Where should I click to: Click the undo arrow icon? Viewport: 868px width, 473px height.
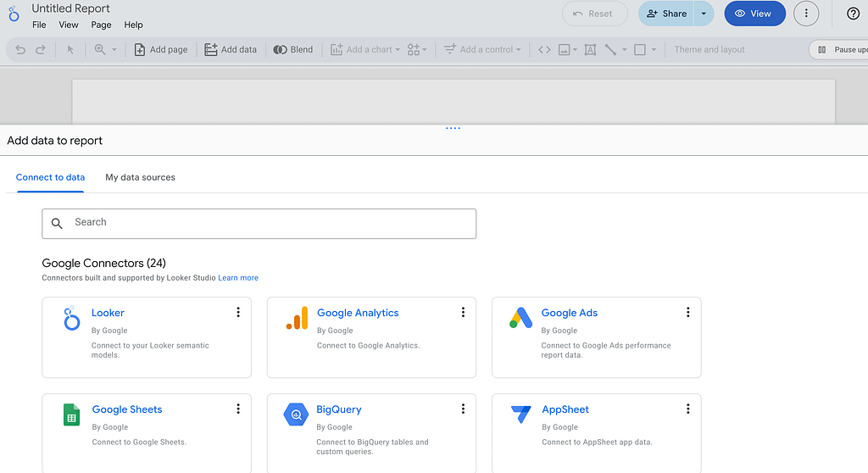point(20,50)
